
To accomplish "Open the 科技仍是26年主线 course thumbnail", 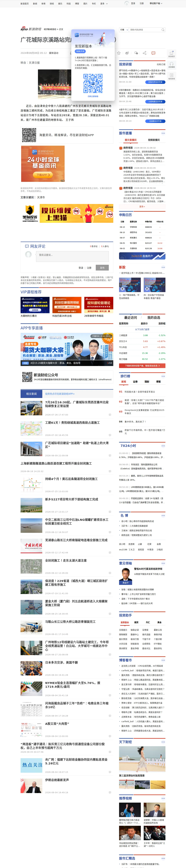I will tap(67, 305).
